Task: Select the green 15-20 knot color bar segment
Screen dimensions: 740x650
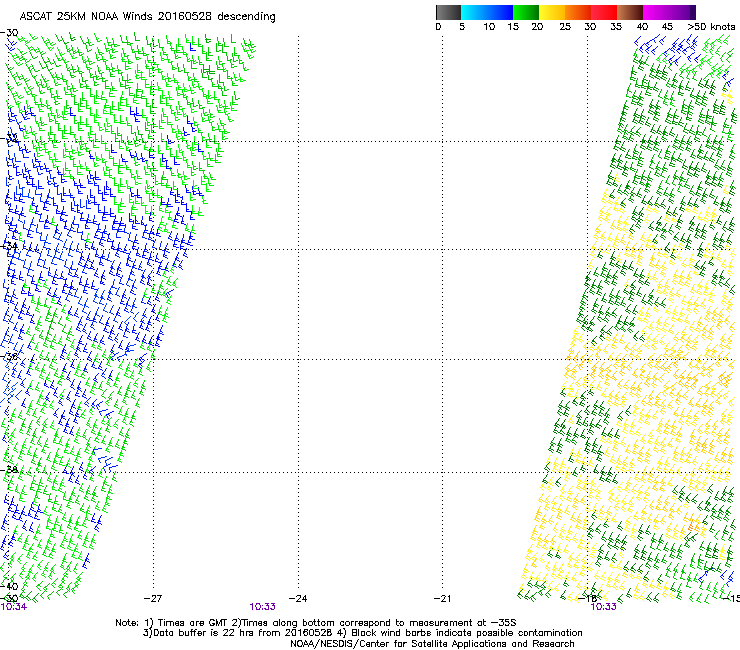Action: pos(526,12)
